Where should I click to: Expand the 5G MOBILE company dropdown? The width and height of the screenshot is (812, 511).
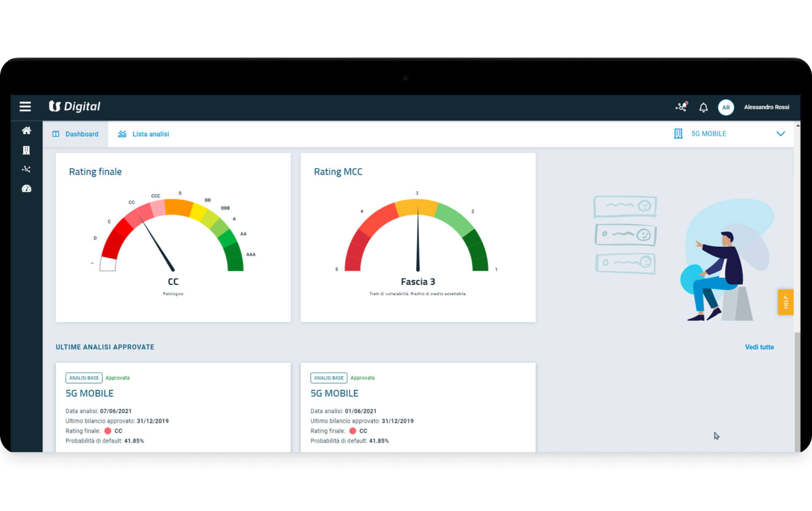click(x=781, y=134)
